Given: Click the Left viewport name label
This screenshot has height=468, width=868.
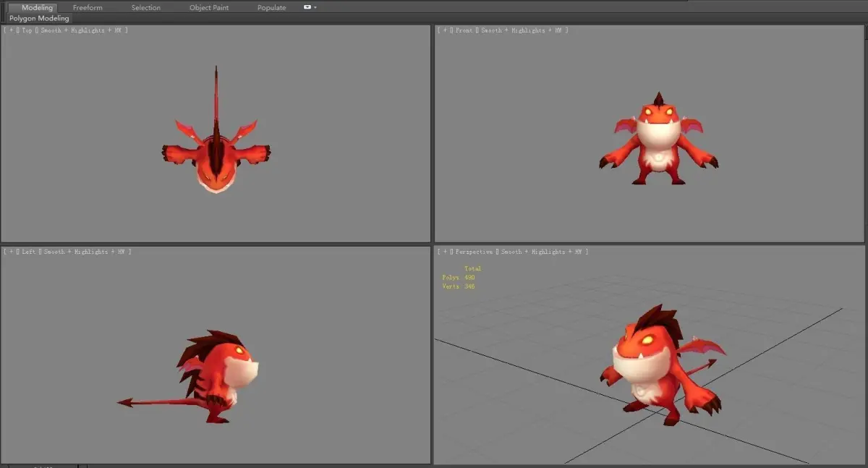Looking at the screenshot, I should tap(29, 252).
